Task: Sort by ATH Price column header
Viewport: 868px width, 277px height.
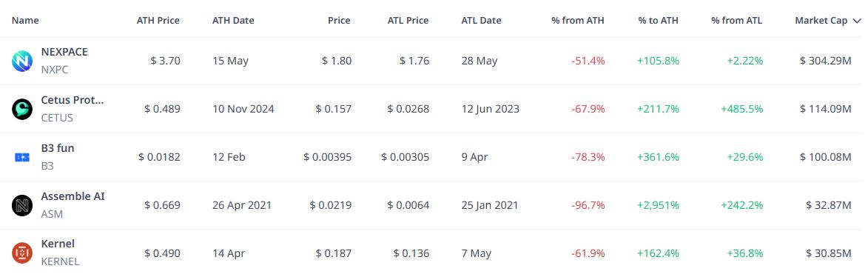Action: pos(158,21)
